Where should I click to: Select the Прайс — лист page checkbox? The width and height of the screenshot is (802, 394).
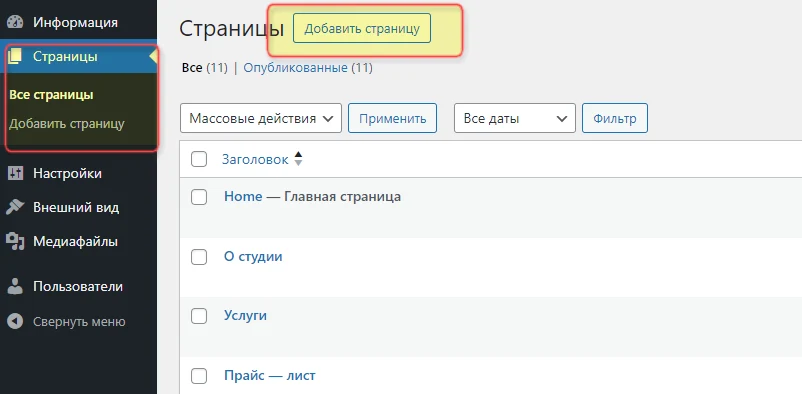click(199, 376)
